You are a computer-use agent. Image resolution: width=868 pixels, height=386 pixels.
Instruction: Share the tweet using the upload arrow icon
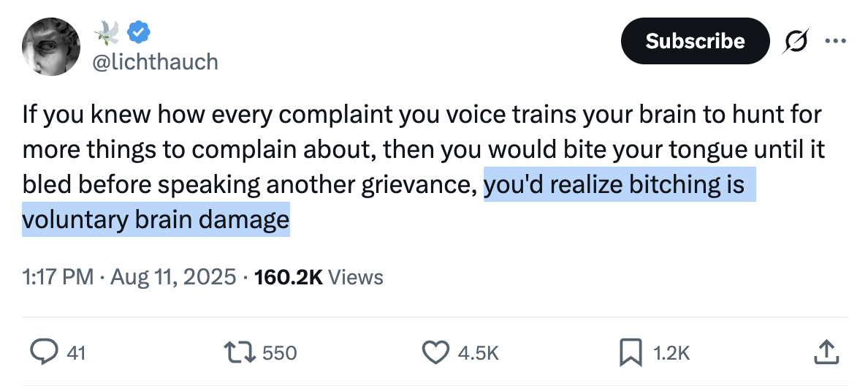[x=824, y=352]
